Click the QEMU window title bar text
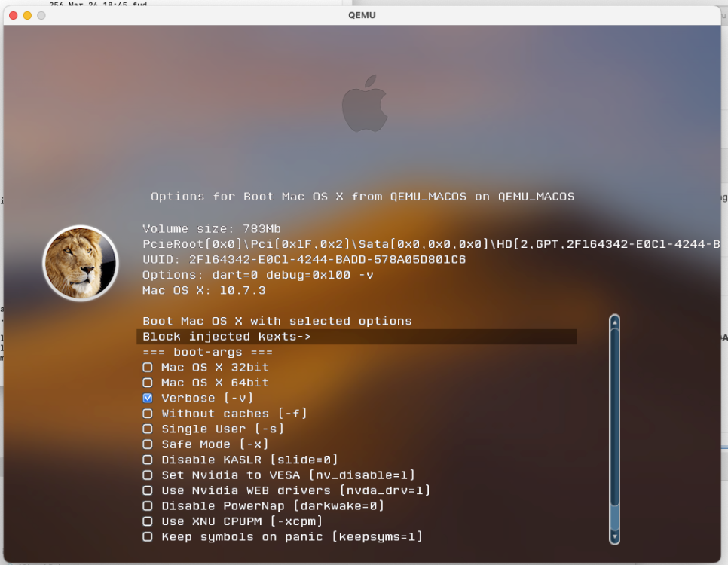 click(x=362, y=15)
